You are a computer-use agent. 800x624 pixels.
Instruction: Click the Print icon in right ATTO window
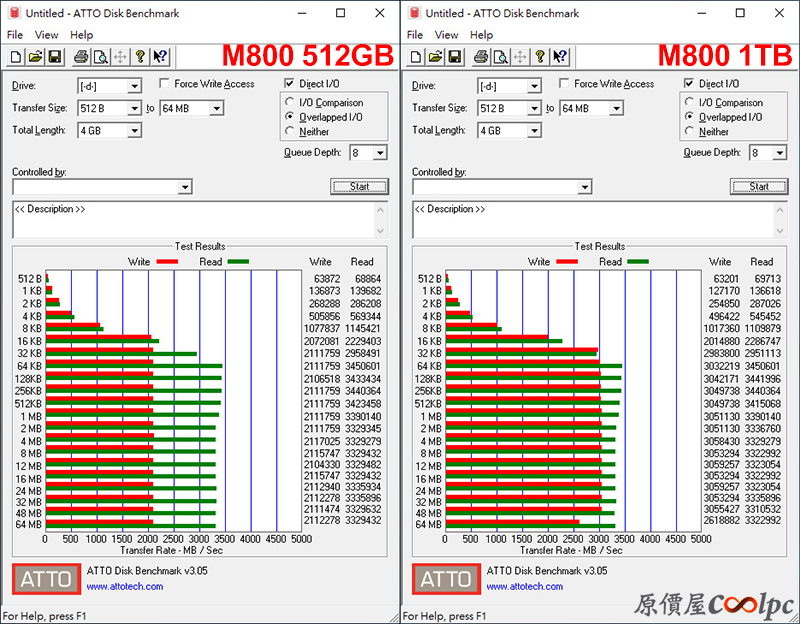[481, 57]
